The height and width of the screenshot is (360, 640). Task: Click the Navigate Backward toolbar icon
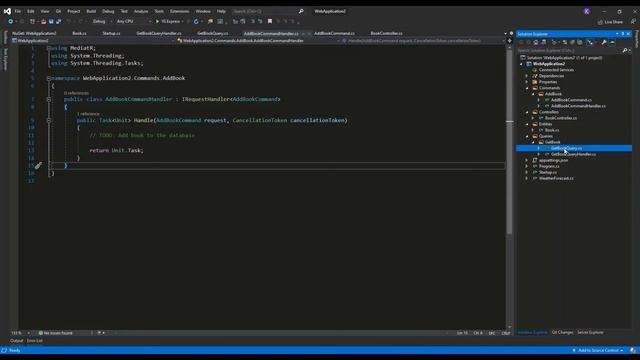coord(10,21)
